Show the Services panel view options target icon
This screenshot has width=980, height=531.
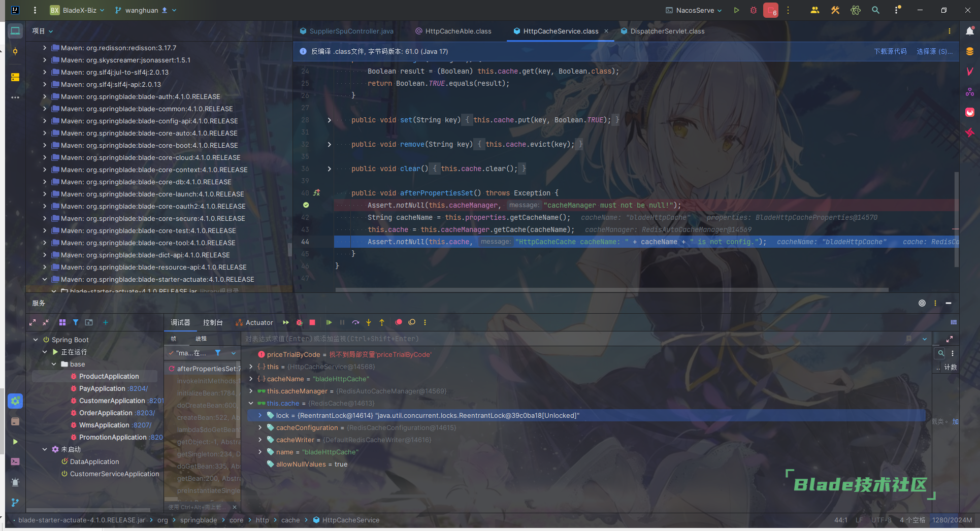click(x=922, y=303)
